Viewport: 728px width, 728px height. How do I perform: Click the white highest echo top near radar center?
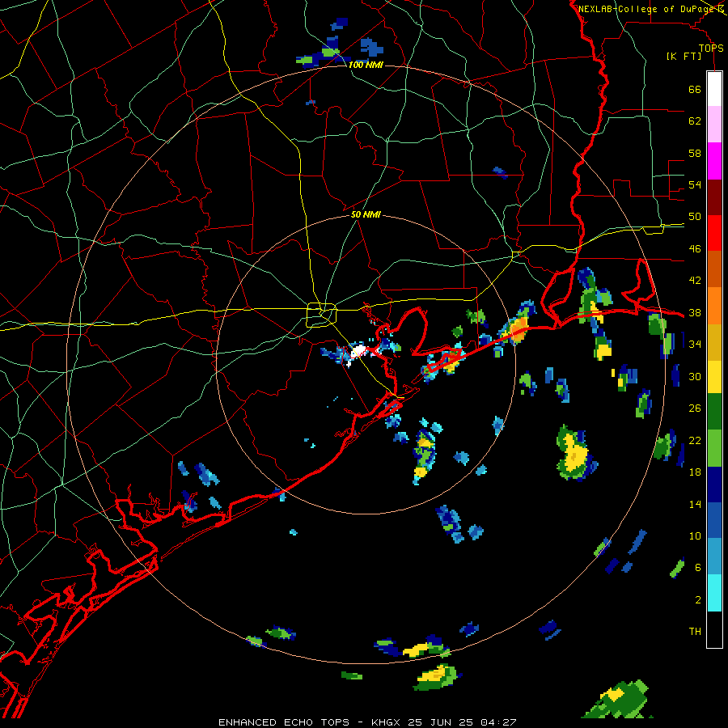point(359,350)
